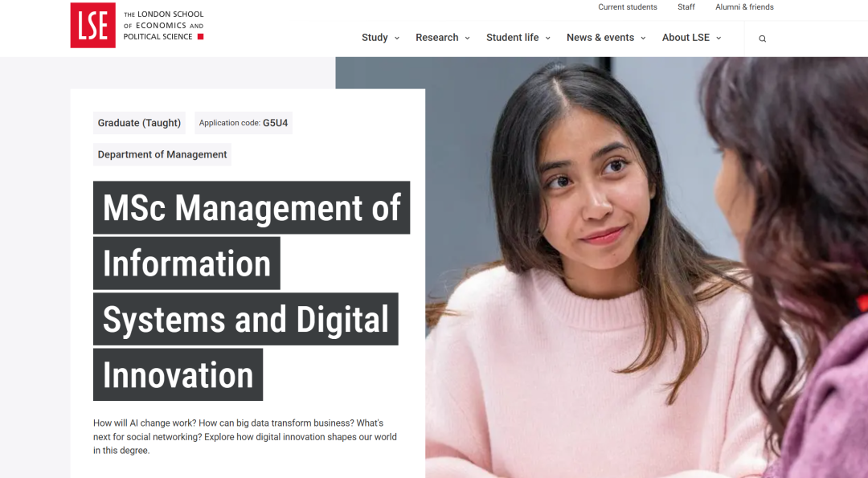Click the LSE red logo
Viewport: 868px width, 478px height.
92,25
